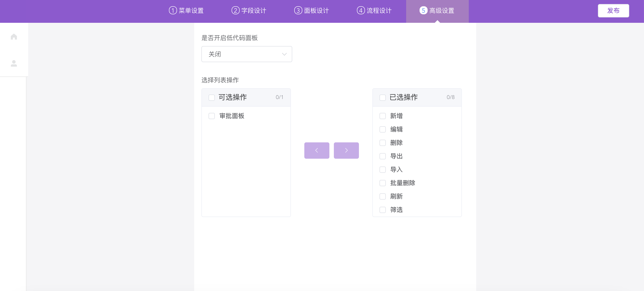Go to step 3 面板设计
The height and width of the screenshot is (291, 644).
311,11
